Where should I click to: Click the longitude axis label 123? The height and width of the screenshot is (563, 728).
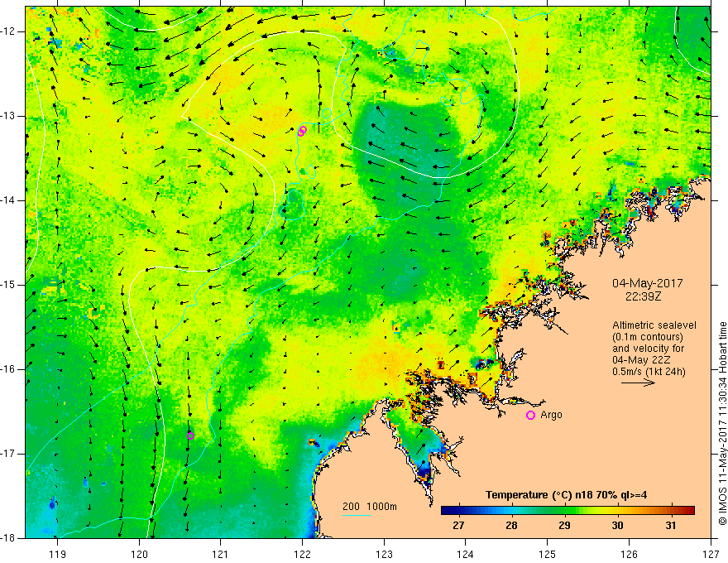pyautogui.click(x=384, y=554)
